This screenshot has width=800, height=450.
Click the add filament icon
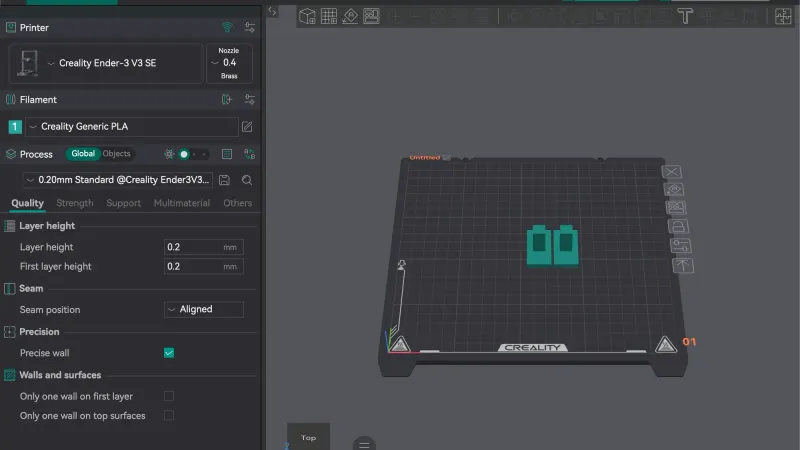227,99
